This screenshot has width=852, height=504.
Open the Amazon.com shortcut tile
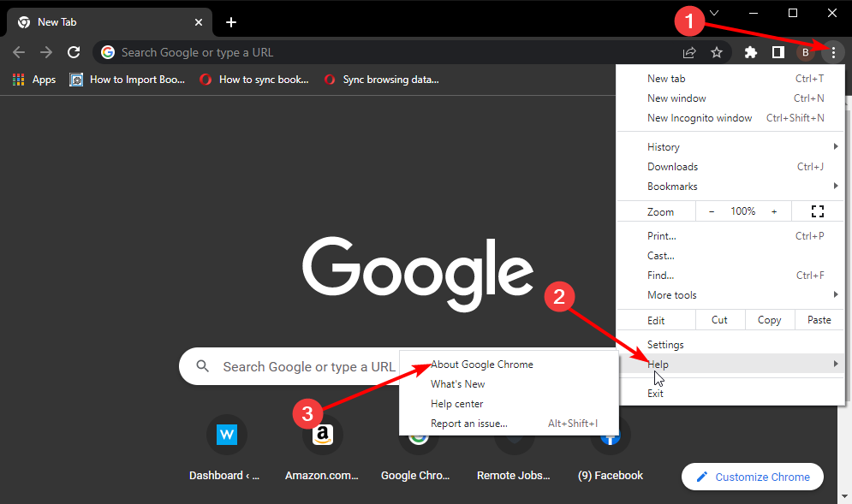pyautogui.click(x=322, y=448)
